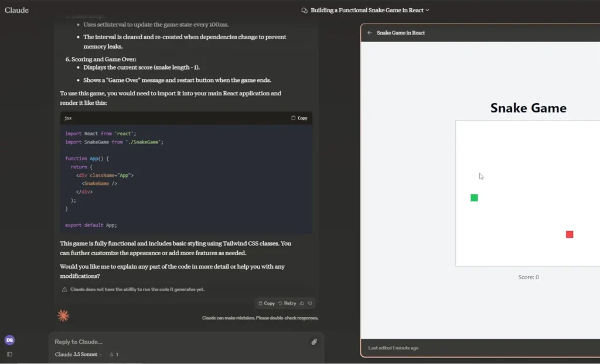The height and width of the screenshot is (364, 600).
Task: Attach a file with the paperclip icon
Action: tap(314, 342)
